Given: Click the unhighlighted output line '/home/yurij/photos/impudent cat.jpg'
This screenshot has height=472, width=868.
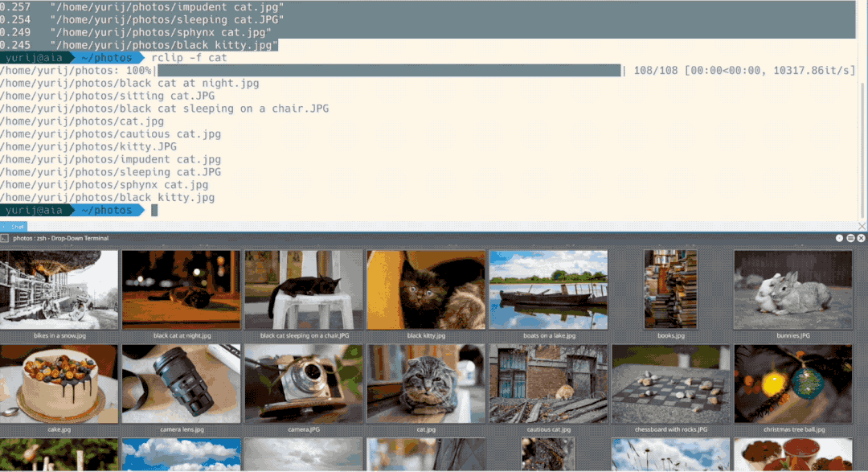Looking at the screenshot, I should tap(111, 159).
